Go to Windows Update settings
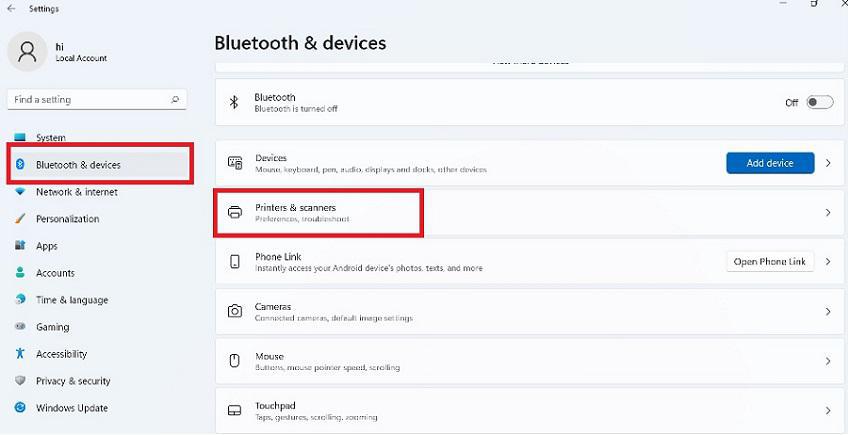 click(71, 408)
